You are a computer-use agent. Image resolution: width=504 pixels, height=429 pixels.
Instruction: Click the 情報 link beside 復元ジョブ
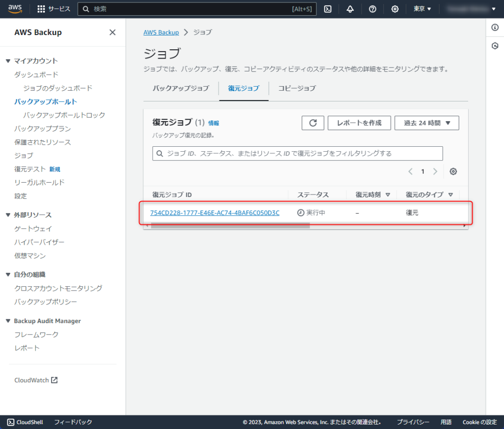[214, 123]
